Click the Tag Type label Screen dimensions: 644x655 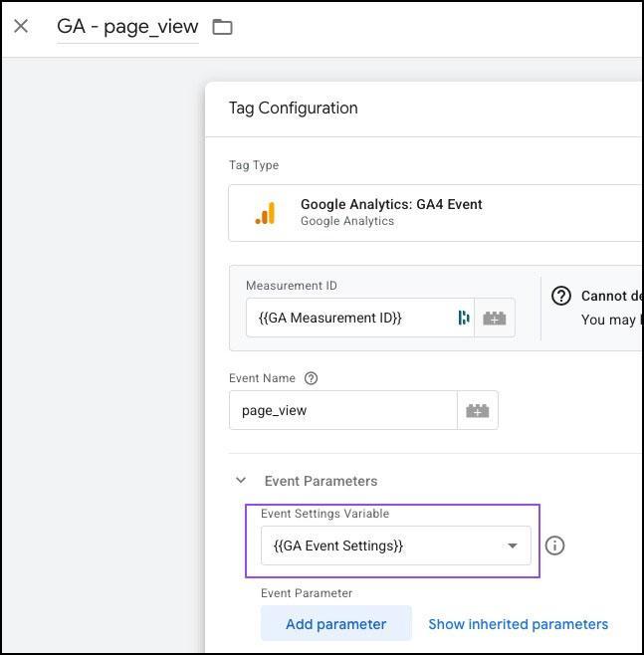[254, 165]
